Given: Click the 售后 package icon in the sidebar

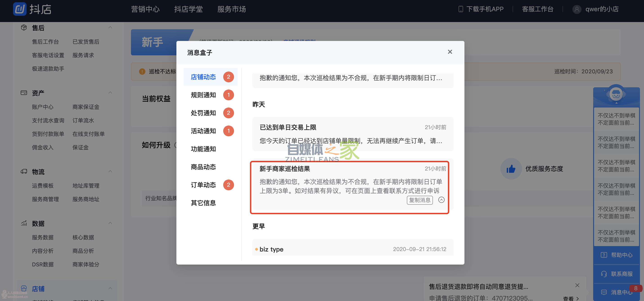Looking at the screenshot, I should click(24, 27).
